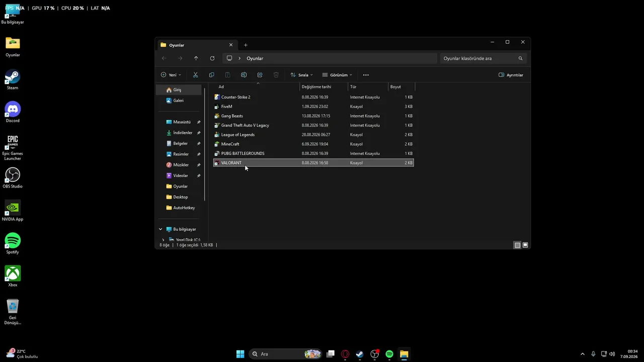Select the Oyunlar folder on the desktop

13,47
